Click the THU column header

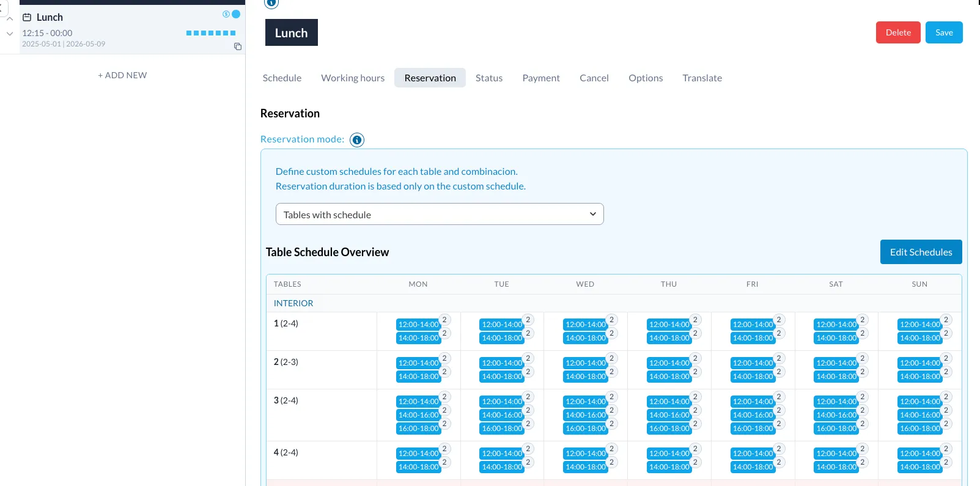669,284
